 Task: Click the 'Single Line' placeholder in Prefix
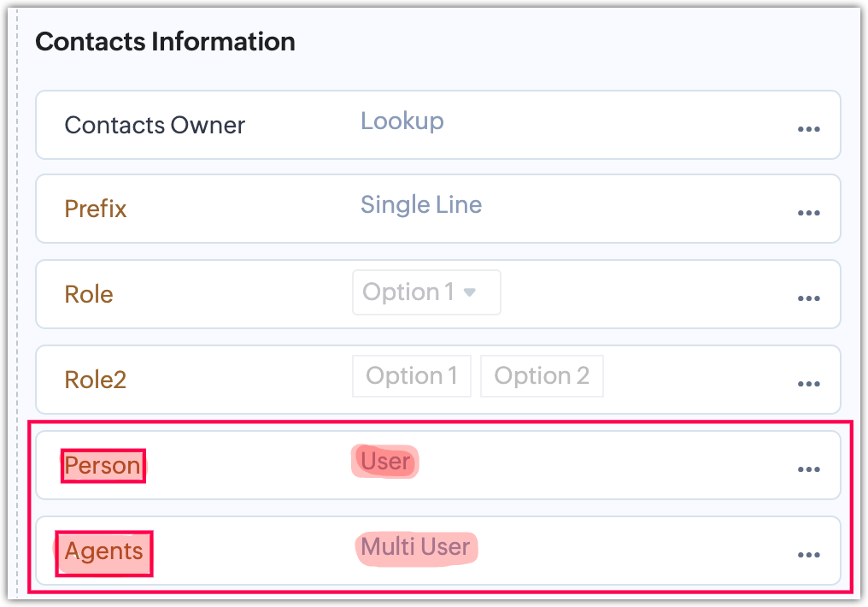point(421,205)
